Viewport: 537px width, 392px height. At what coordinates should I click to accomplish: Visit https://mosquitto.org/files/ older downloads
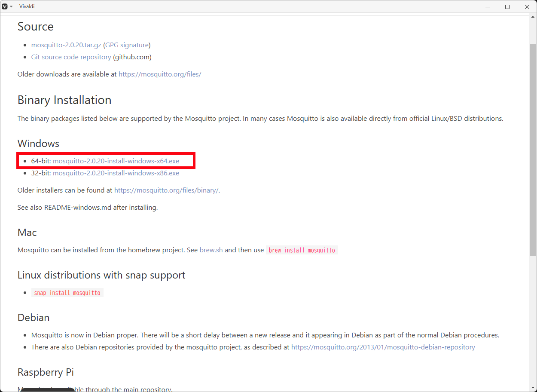pyautogui.click(x=160, y=74)
